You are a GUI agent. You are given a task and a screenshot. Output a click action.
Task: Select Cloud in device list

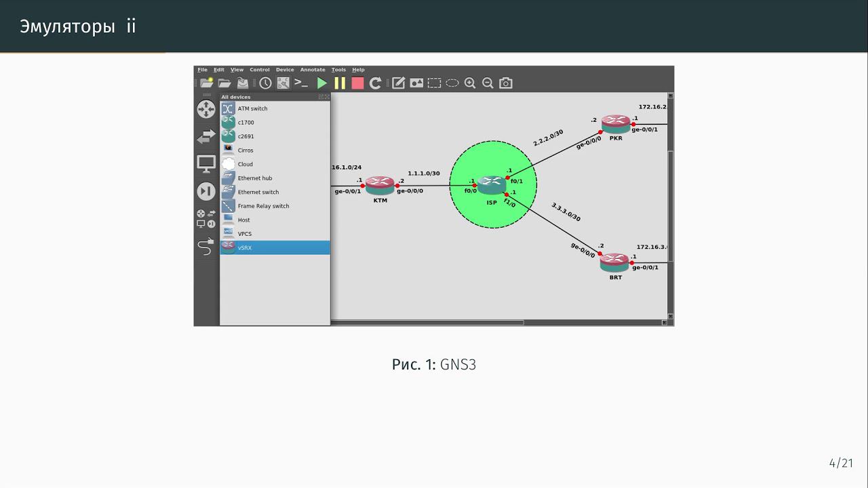[x=275, y=164]
